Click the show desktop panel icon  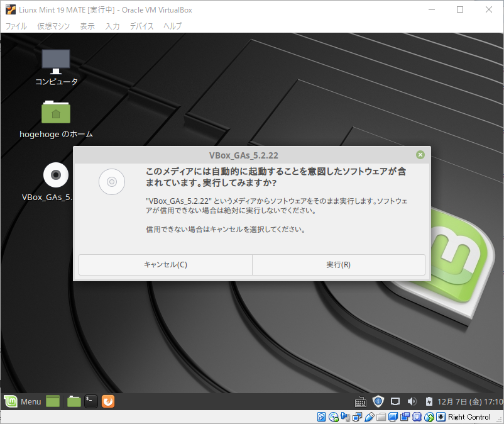point(53,401)
